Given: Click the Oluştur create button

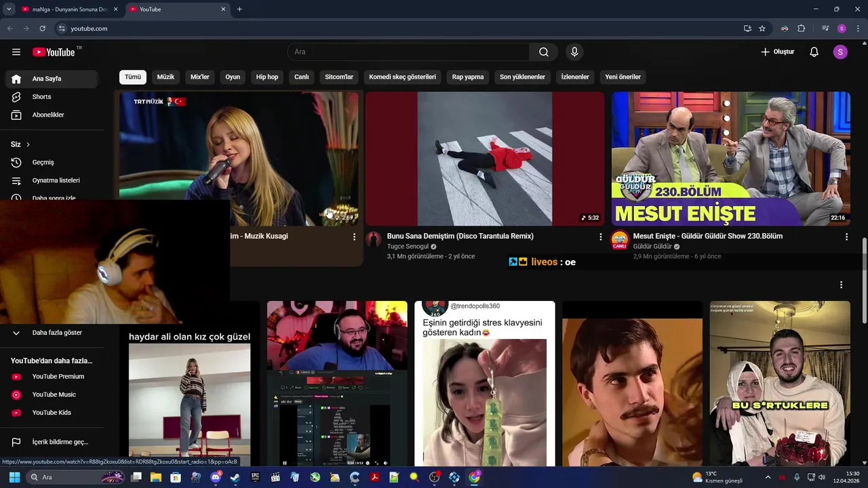Looking at the screenshot, I should pyautogui.click(x=777, y=52).
